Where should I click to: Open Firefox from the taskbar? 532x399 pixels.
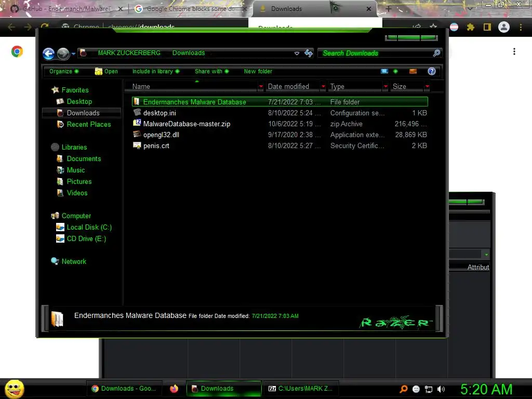[174, 389]
